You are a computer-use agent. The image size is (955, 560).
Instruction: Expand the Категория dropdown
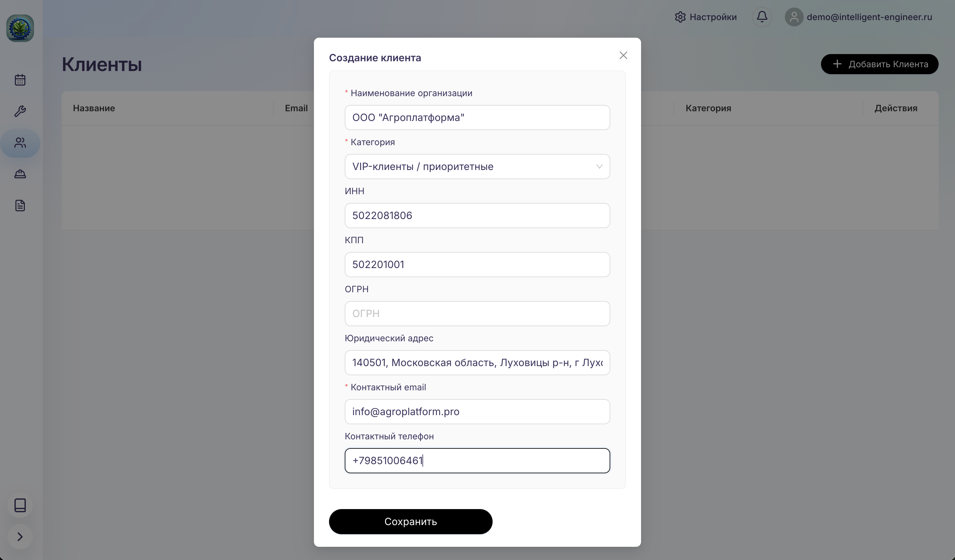coord(477,167)
